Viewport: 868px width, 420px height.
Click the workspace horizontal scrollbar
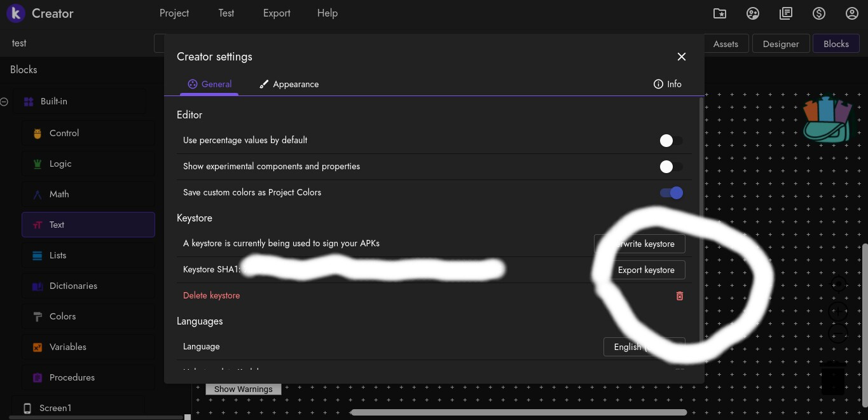point(519,412)
